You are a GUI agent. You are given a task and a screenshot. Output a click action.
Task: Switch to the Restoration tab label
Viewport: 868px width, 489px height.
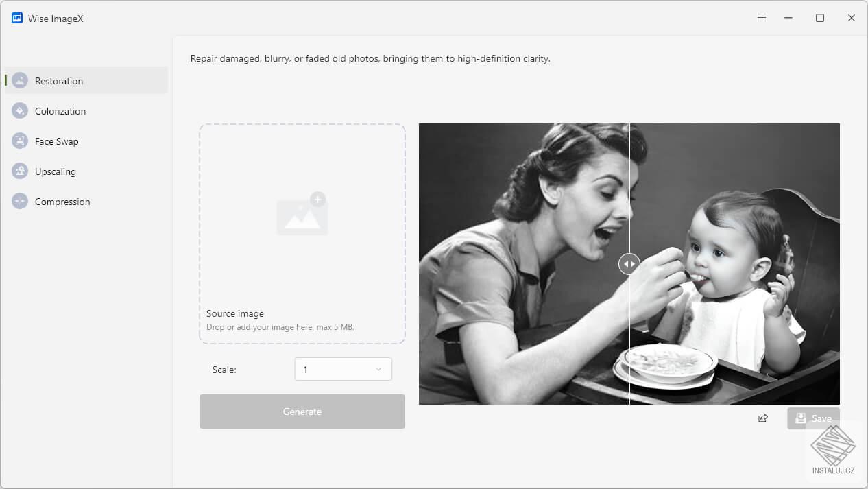(59, 81)
